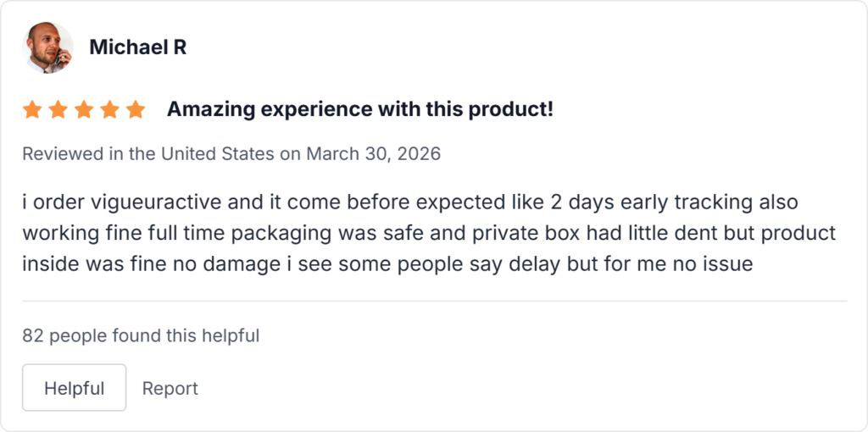
Task: Click the second orange rating star
Action: [x=58, y=109]
